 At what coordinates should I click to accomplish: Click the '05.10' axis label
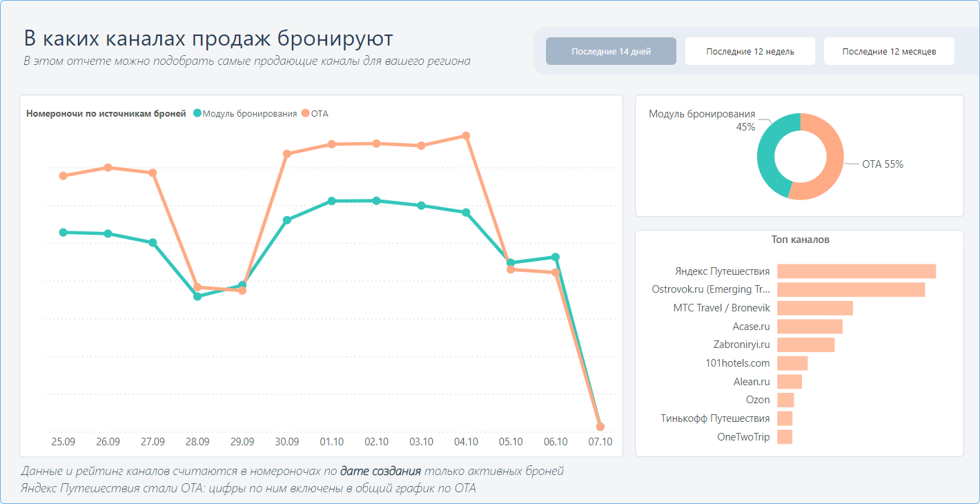pyautogui.click(x=511, y=442)
